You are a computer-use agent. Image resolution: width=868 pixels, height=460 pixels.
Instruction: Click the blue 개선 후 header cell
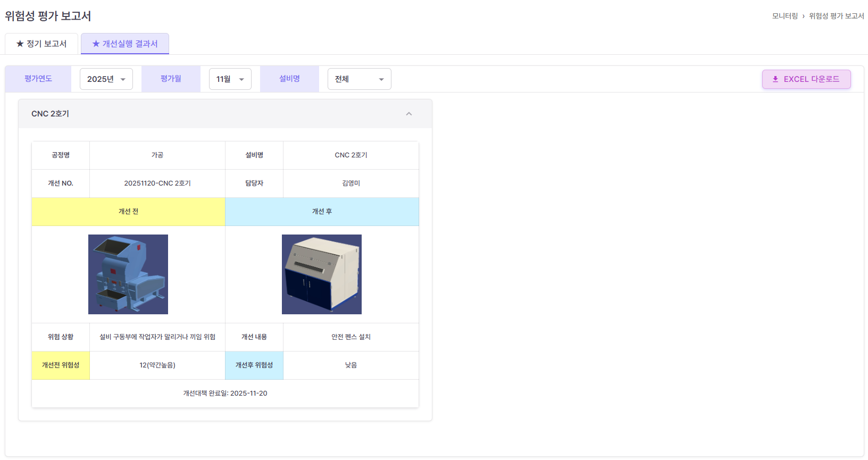tap(322, 212)
